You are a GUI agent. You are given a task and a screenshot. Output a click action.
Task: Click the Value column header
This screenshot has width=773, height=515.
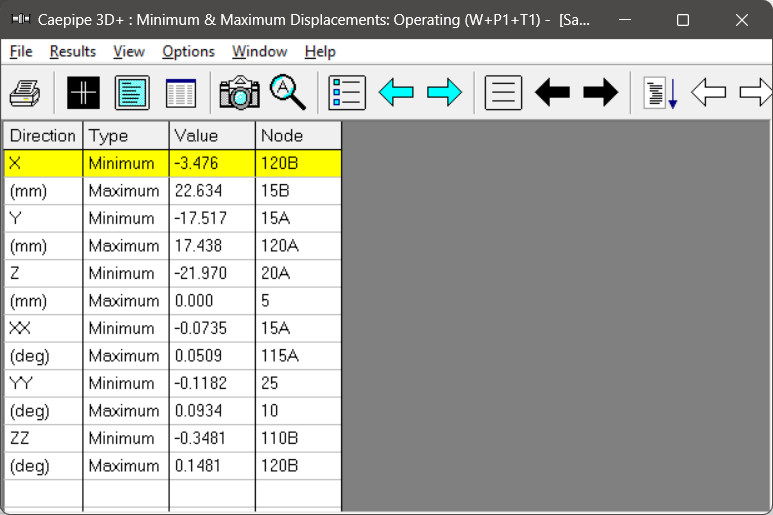[x=212, y=136]
